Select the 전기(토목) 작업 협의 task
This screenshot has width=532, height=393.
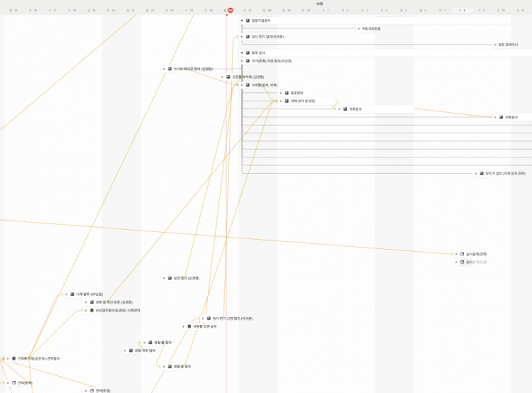click(272, 61)
